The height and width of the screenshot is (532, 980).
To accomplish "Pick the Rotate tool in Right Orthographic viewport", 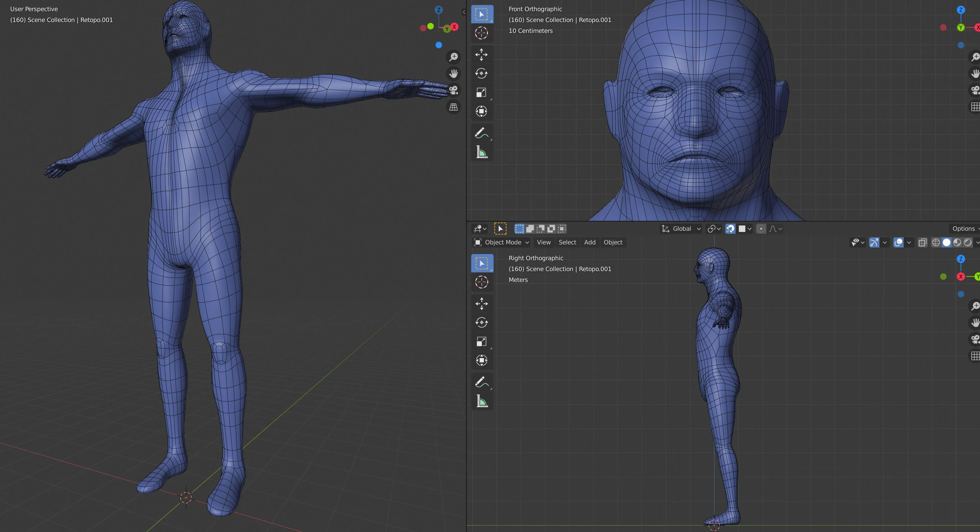I will [482, 322].
